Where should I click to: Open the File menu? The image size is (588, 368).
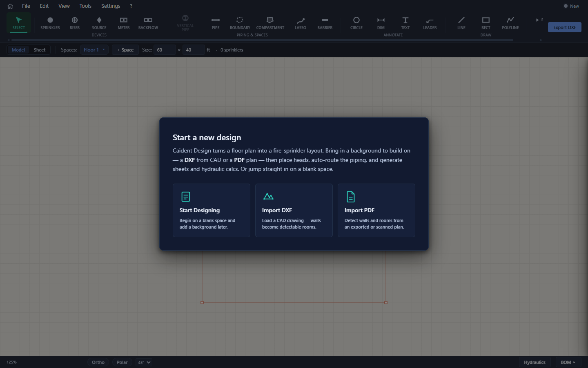(x=26, y=6)
